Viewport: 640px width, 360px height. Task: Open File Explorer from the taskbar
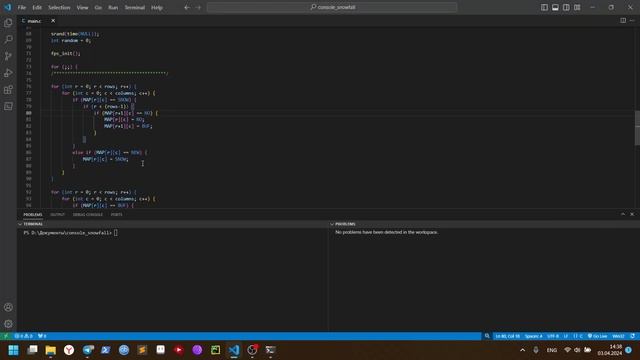51,350
